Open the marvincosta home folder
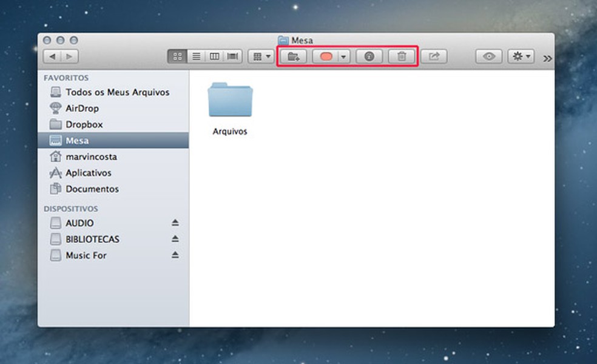This screenshot has width=597, height=364. 113,157
